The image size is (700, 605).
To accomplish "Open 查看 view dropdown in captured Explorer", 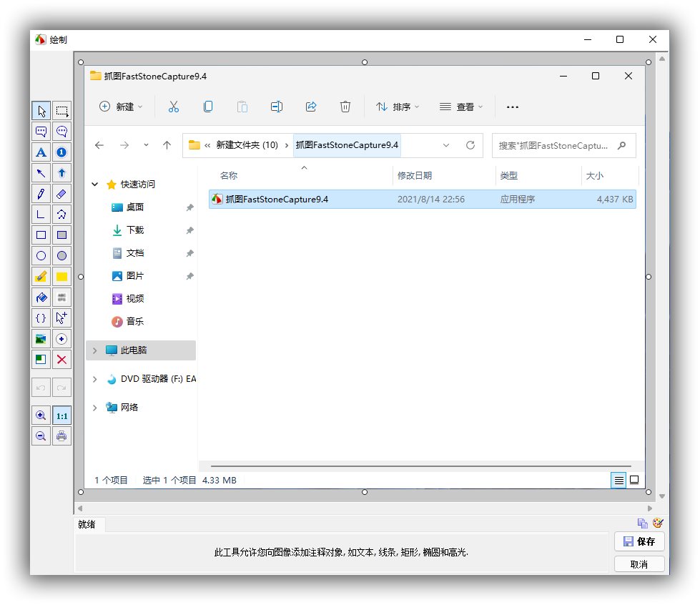I will (x=461, y=107).
